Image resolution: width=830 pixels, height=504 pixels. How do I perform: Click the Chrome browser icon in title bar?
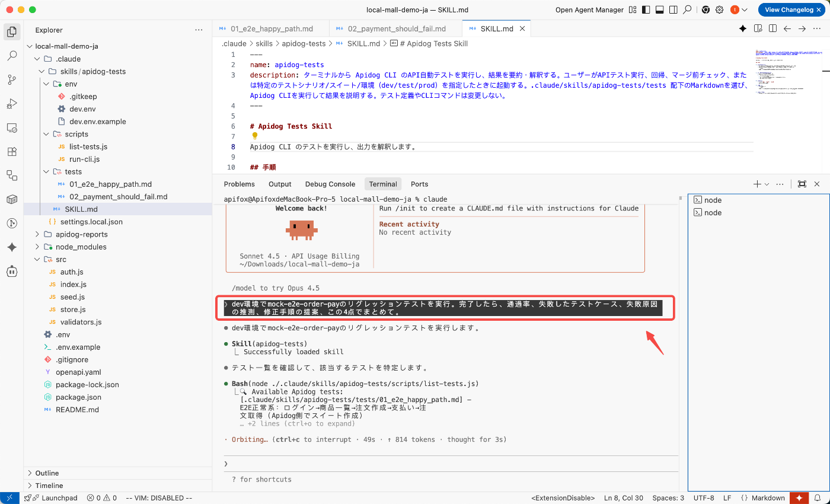point(705,9)
